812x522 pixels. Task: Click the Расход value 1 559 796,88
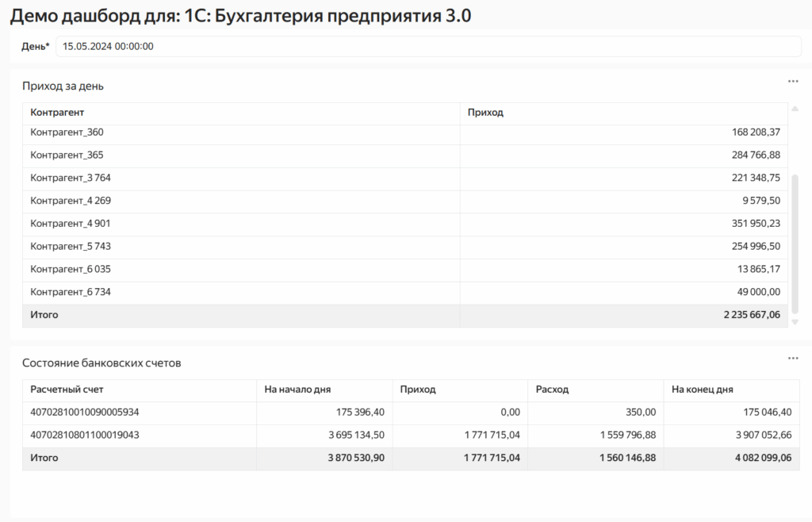[628, 436]
